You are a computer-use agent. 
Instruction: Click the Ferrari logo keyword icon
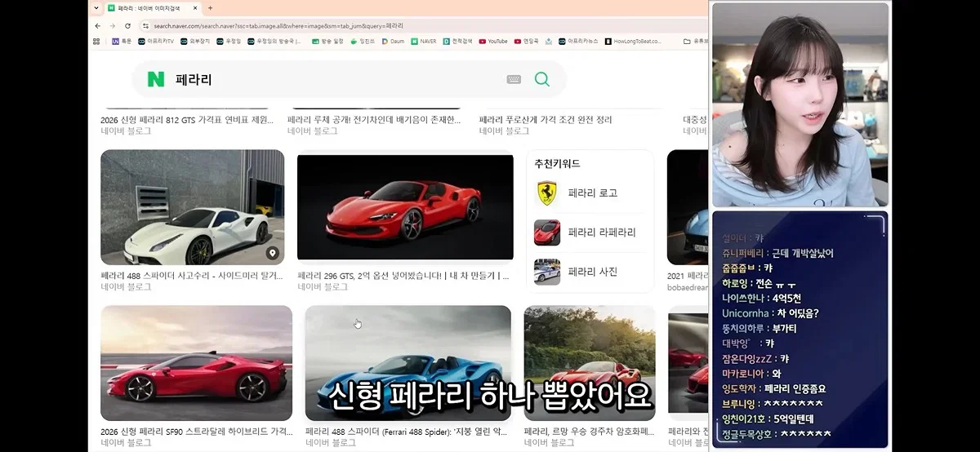point(547,193)
